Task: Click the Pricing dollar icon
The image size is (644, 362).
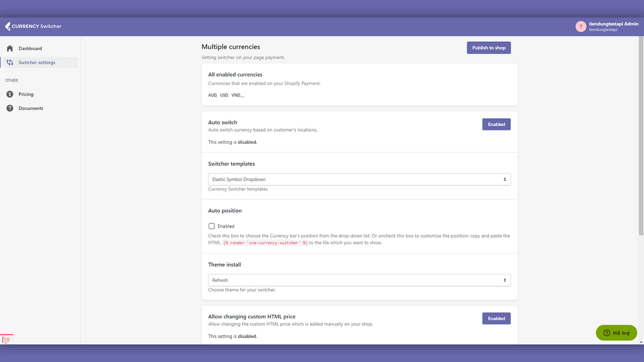Action: coord(10,94)
